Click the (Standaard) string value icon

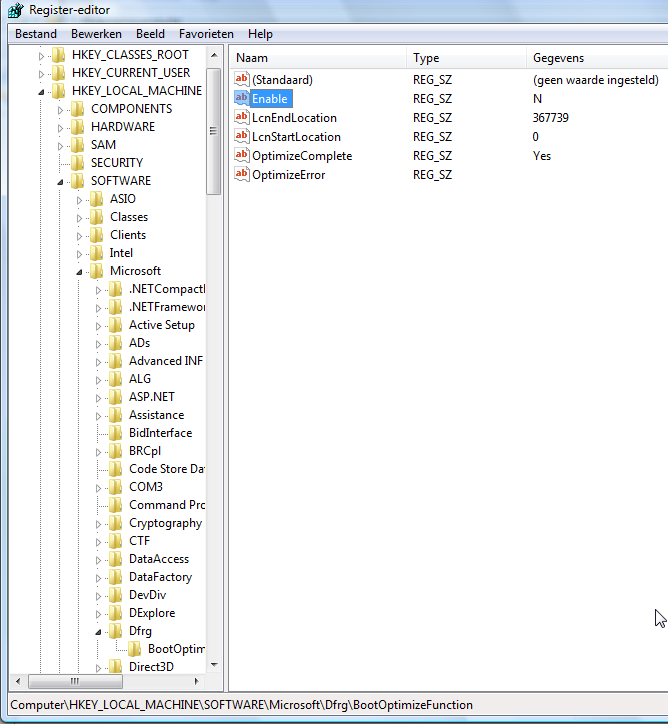point(242,79)
